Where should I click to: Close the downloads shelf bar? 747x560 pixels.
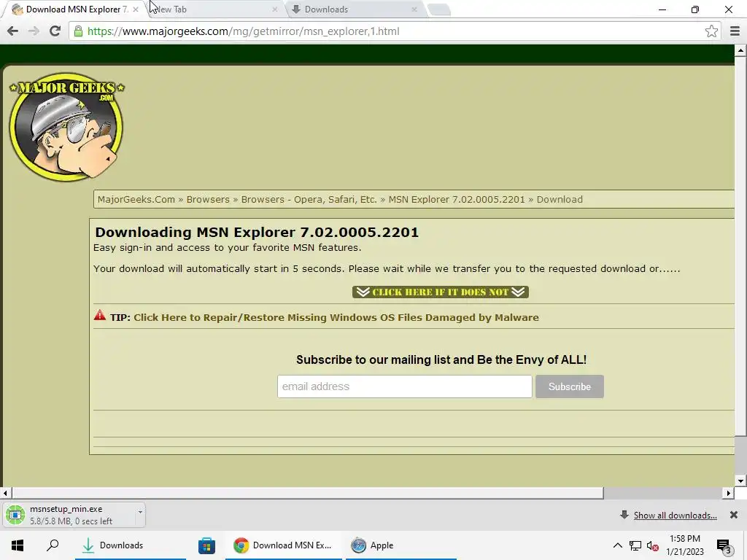click(x=734, y=515)
